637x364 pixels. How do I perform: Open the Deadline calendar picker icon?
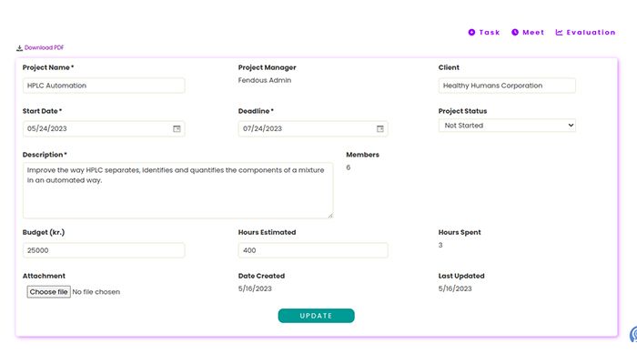pos(380,129)
